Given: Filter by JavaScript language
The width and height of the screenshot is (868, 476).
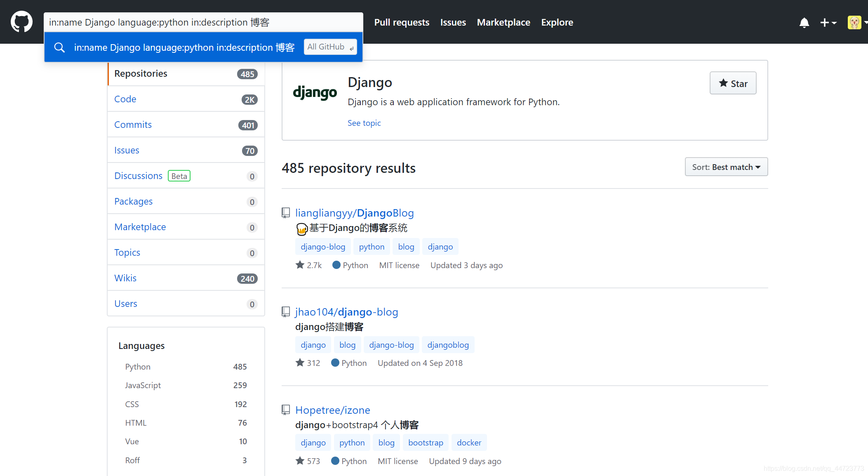Looking at the screenshot, I should 186,385.
